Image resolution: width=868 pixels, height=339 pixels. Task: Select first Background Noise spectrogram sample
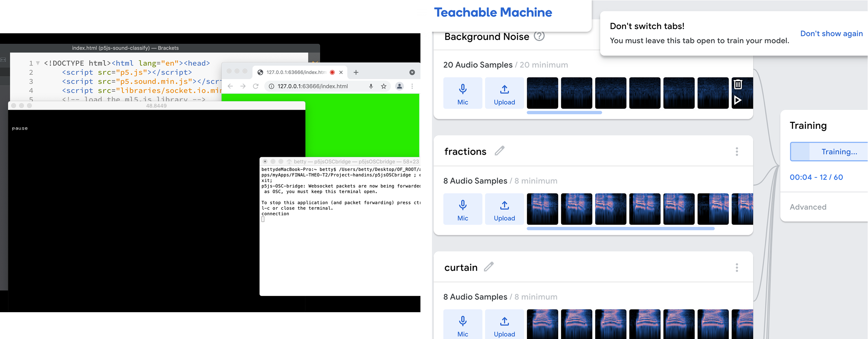(542, 93)
